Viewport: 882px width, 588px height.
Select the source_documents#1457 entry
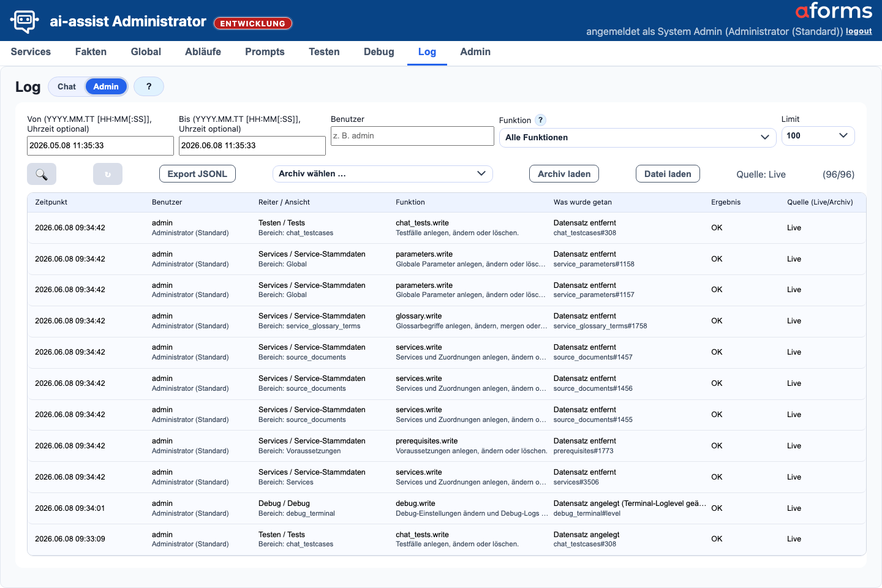[447, 352]
